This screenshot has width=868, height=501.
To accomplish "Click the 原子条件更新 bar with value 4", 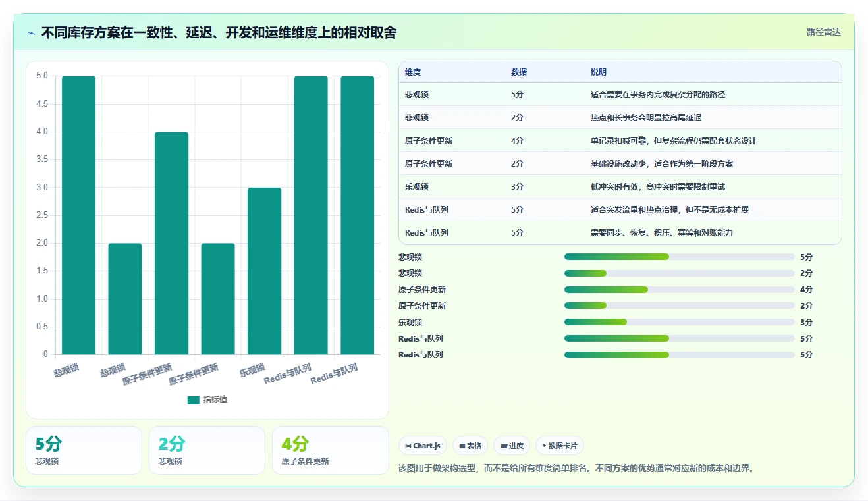I will tap(171, 243).
